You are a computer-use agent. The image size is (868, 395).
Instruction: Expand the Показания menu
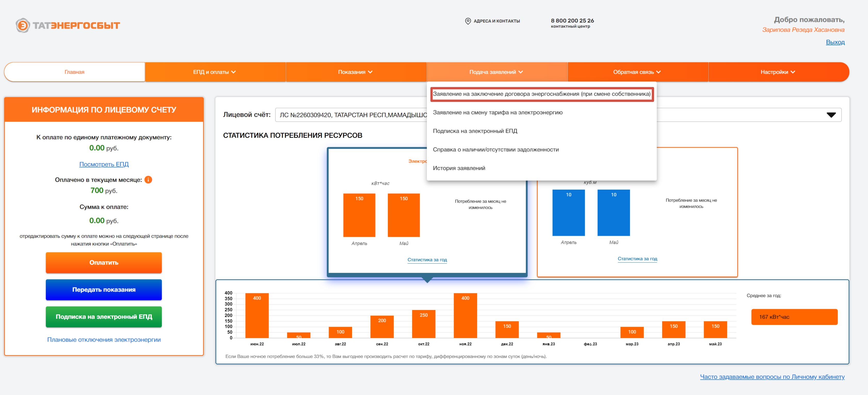coord(356,72)
